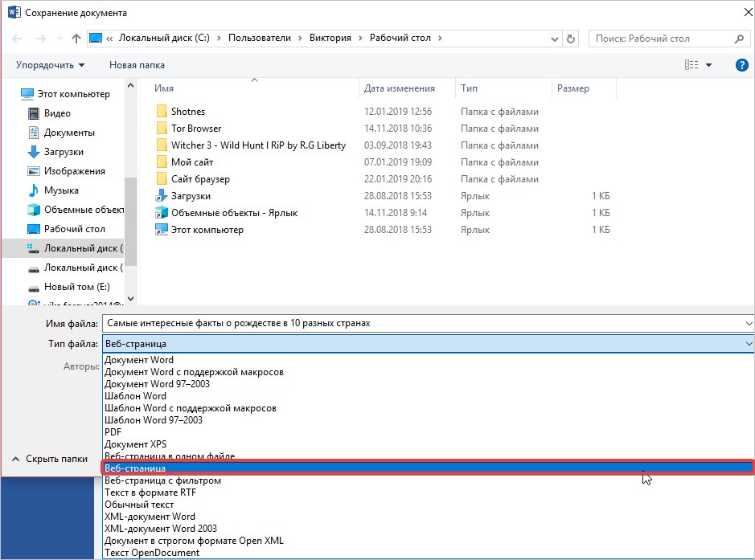Select the Tor Browser folder
This screenshot has width=755, height=560.
(195, 129)
